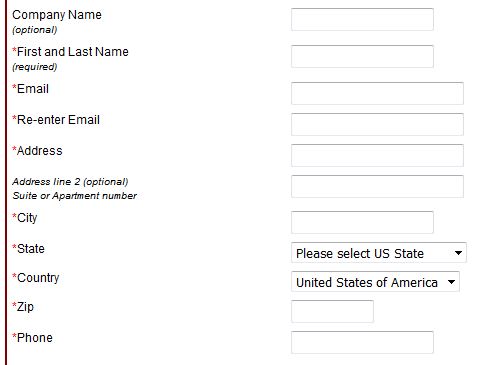Focus the First and Last Name field
This screenshot has height=365, width=501.
point(362,56)
